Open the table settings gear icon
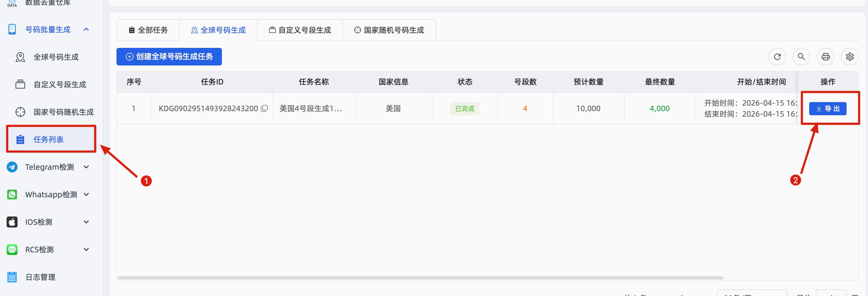 point(850,57)
